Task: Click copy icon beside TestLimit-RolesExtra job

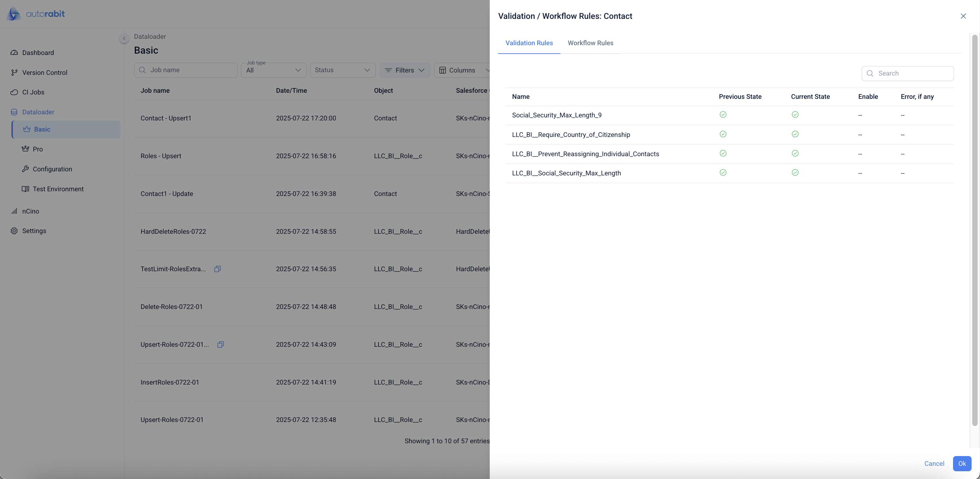Action: (217, 269)
